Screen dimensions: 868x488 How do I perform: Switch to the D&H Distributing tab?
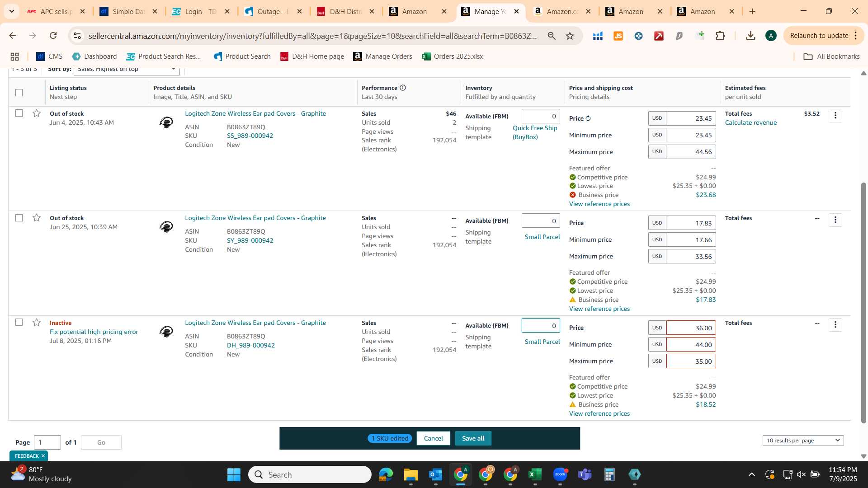[345, 11]
